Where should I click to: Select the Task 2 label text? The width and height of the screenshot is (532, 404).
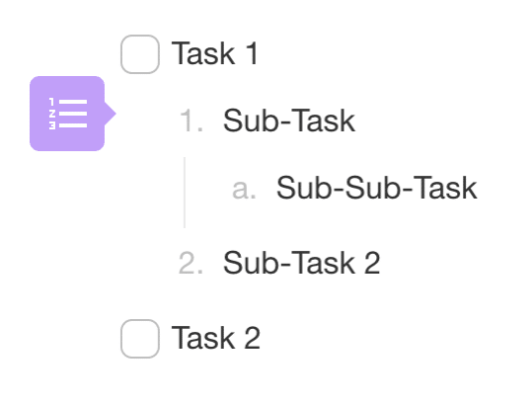216,338
